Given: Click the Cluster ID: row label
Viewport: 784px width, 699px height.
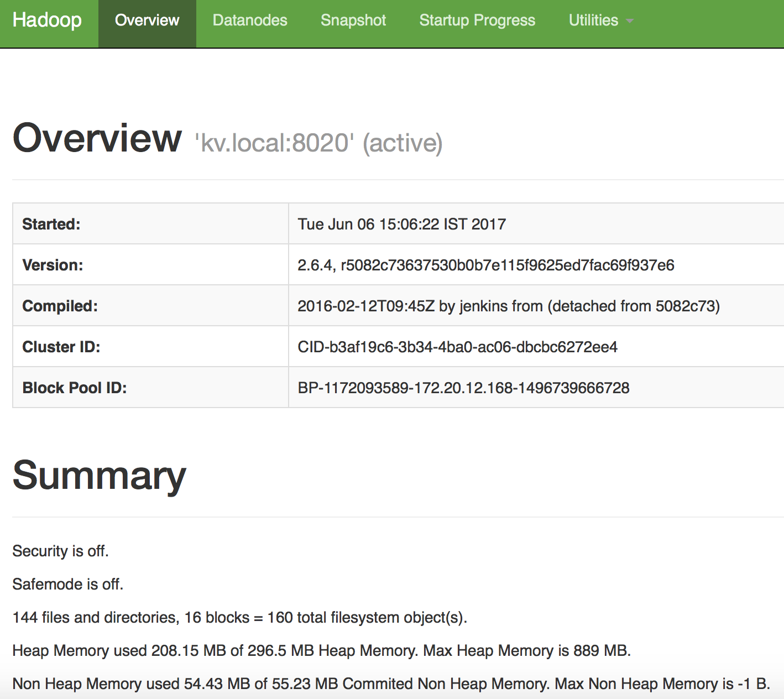Looking at the screenshot, I should coord(61,347).
